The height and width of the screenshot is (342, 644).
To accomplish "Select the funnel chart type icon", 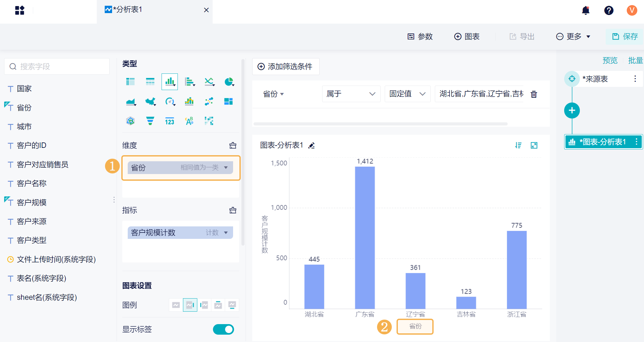I will click(150, 121).
